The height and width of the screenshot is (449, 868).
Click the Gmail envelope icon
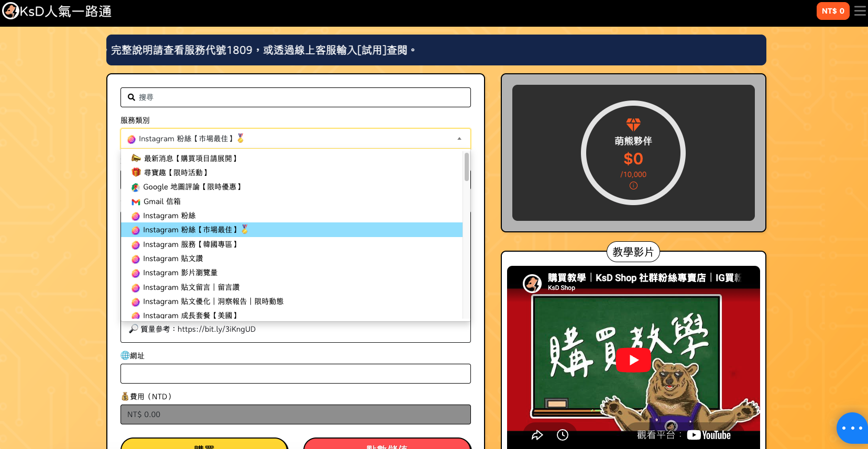pos(136,202)
